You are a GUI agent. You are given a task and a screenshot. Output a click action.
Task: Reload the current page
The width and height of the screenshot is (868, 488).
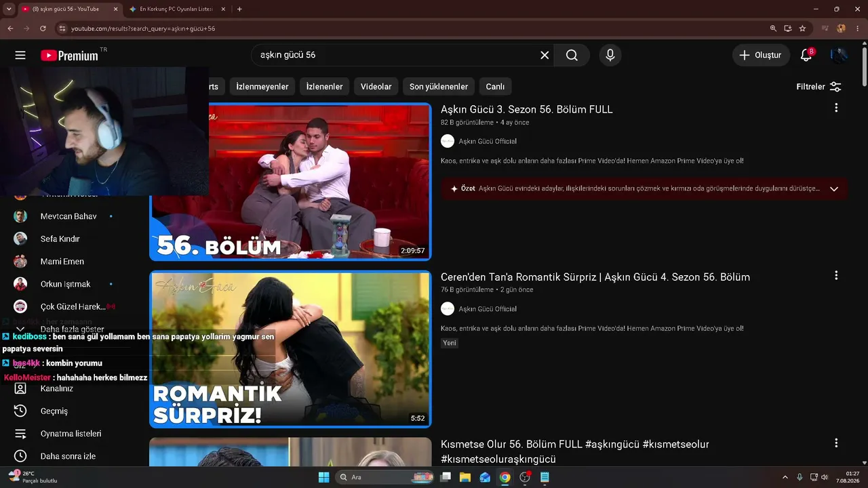click(43, 28)
